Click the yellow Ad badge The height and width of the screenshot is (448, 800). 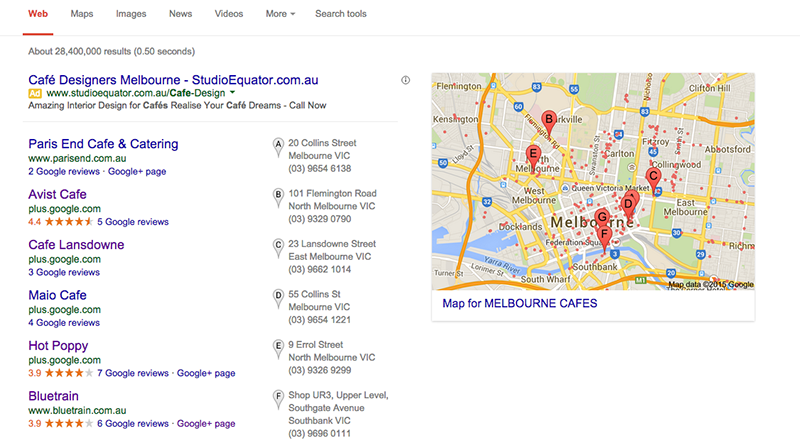click(35, 93)
